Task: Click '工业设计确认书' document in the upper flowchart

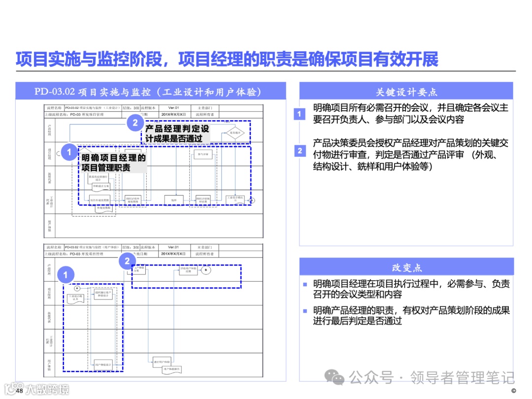Action: (x=235, y=200)
